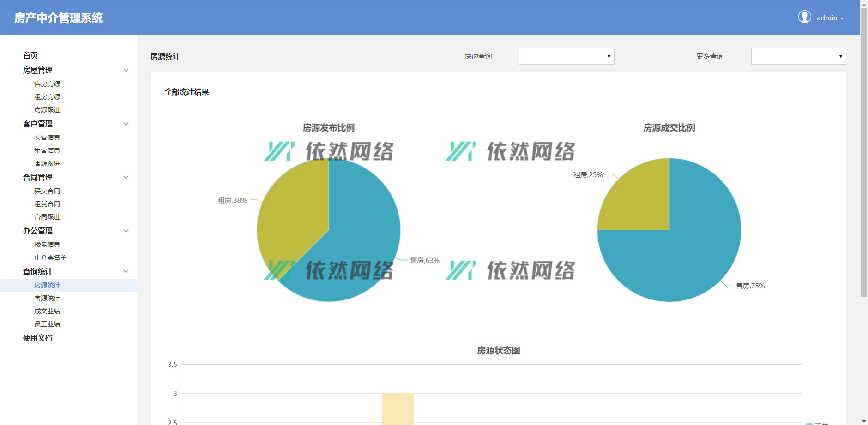Open 售房房源 in the sidebar
Screen dimensions: 868x425
[47, 84]
